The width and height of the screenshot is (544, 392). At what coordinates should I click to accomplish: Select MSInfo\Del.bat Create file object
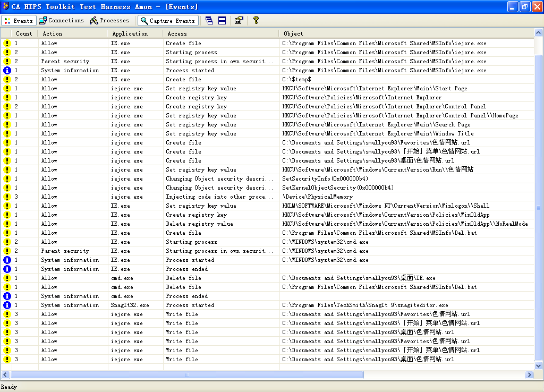[x=379, y=233]
